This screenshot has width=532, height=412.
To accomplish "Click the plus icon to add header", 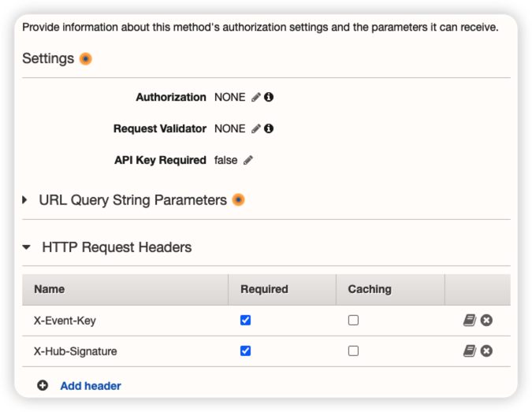I will pos(43,385).
